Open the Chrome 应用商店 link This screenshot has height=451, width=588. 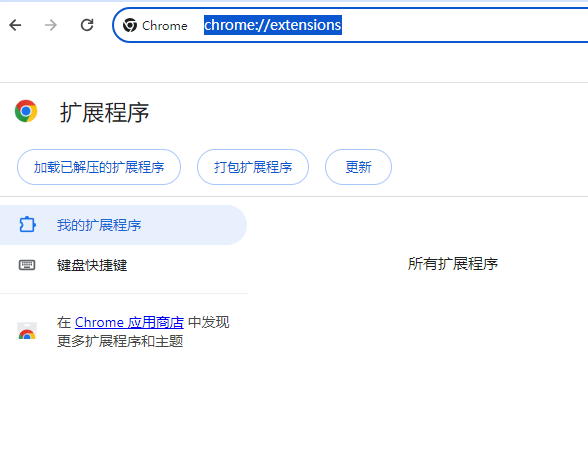tap(129, 322)
